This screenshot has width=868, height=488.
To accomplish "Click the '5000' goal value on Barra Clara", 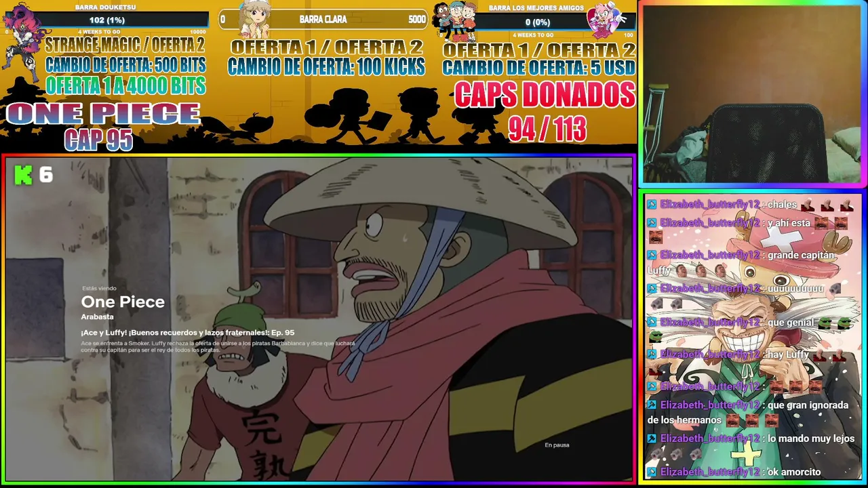I will click(x=417, y=20).
